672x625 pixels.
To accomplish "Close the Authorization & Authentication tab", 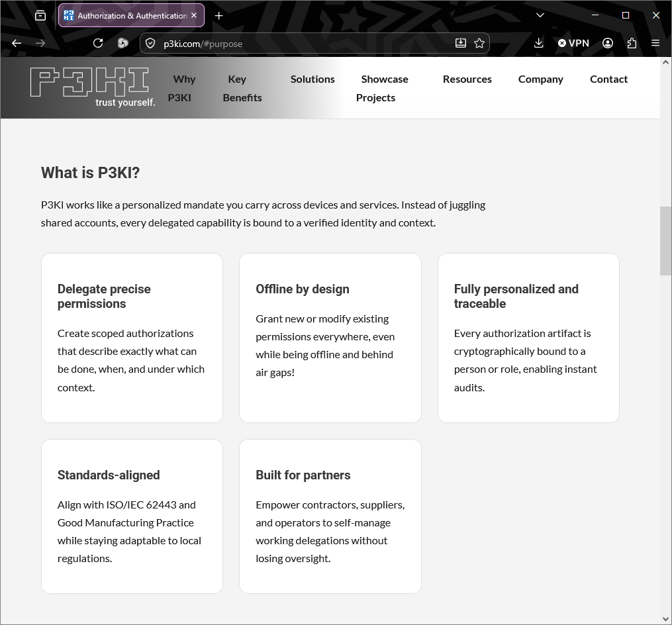I will coord(194,15).
